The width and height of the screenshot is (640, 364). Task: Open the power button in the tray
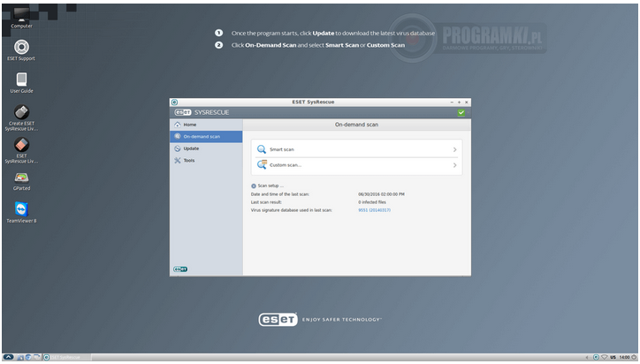[635, 358]
